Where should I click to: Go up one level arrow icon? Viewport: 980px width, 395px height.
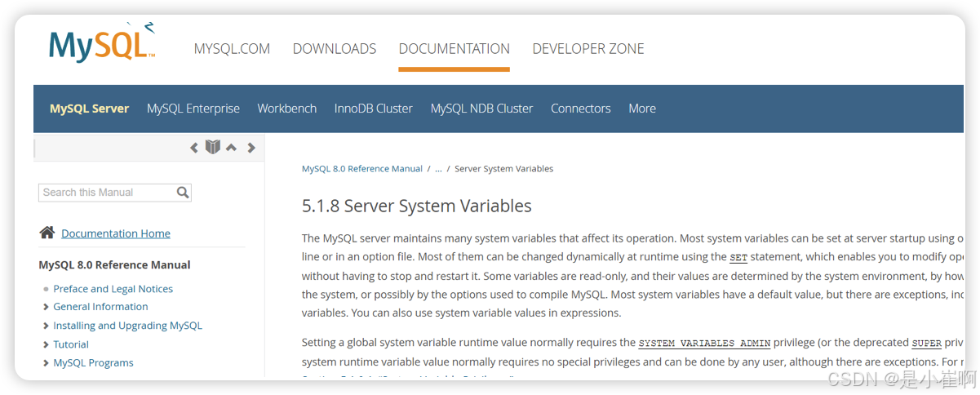coord(232,148)
